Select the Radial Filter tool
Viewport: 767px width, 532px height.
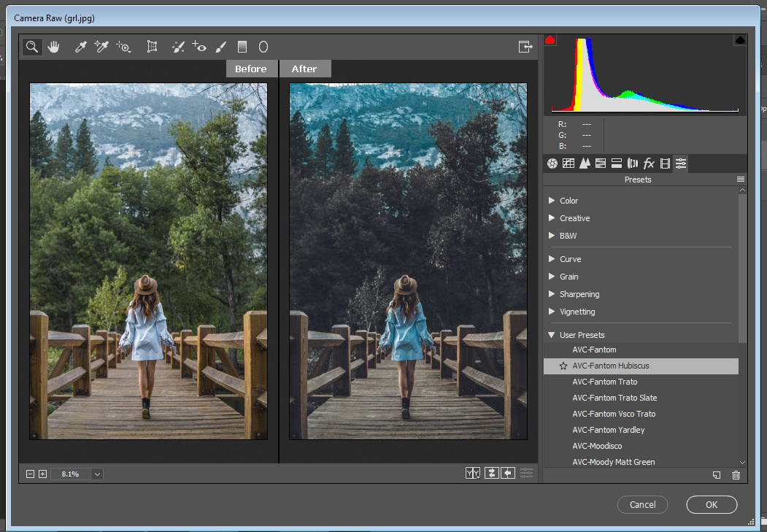click(x=263, y=47)
